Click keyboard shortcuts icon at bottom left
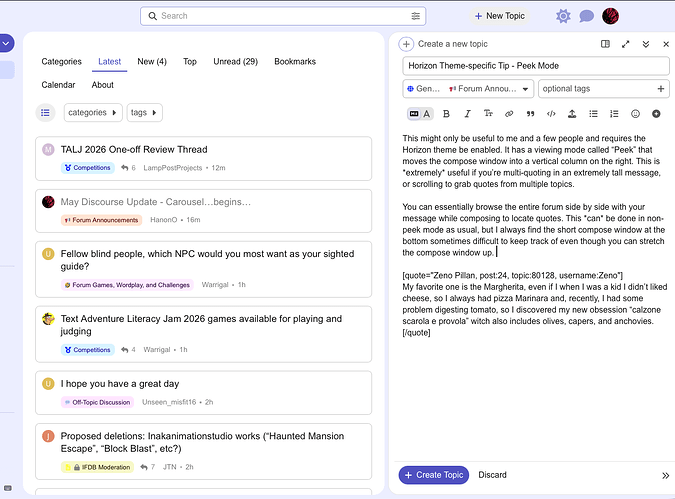The height and width of the screenshot is (499, 675). [x=8, y=488]
